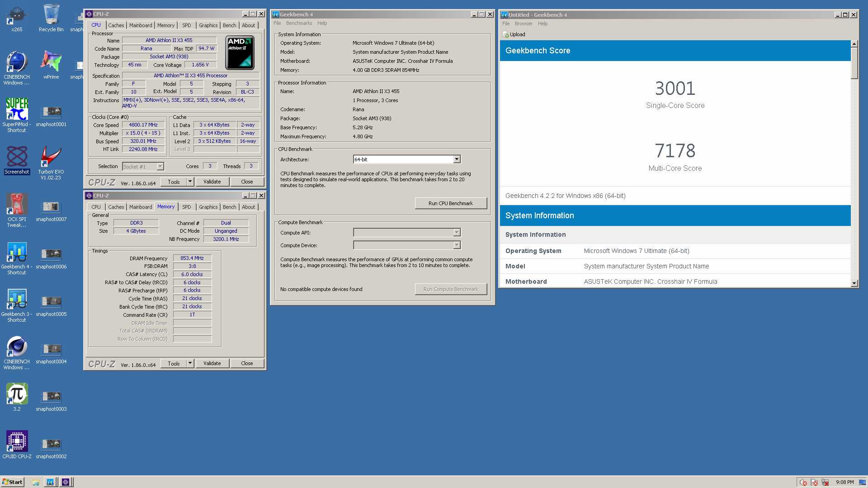
Task: Open Browser menu in the Untitled results window
Action: pos(524,23)
